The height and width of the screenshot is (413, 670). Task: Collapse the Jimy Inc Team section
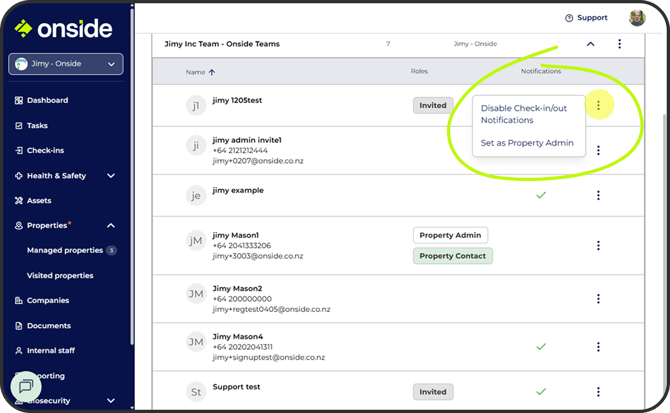(590, 44)
